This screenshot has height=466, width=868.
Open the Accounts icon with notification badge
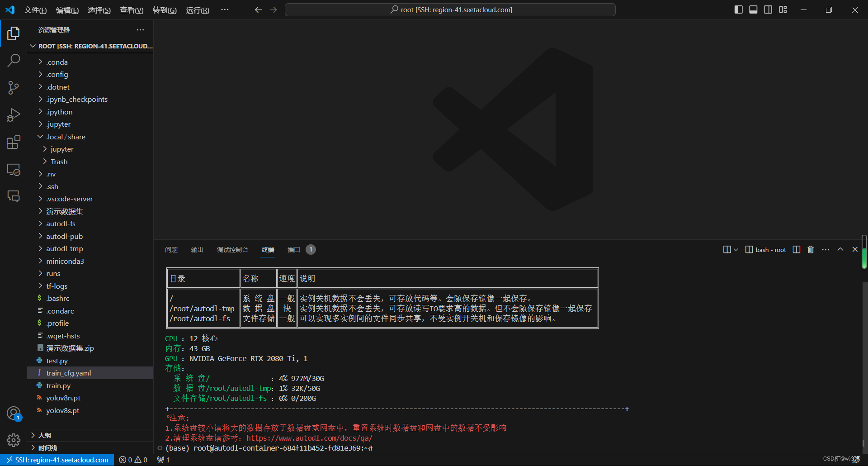[x=14, y=413]
